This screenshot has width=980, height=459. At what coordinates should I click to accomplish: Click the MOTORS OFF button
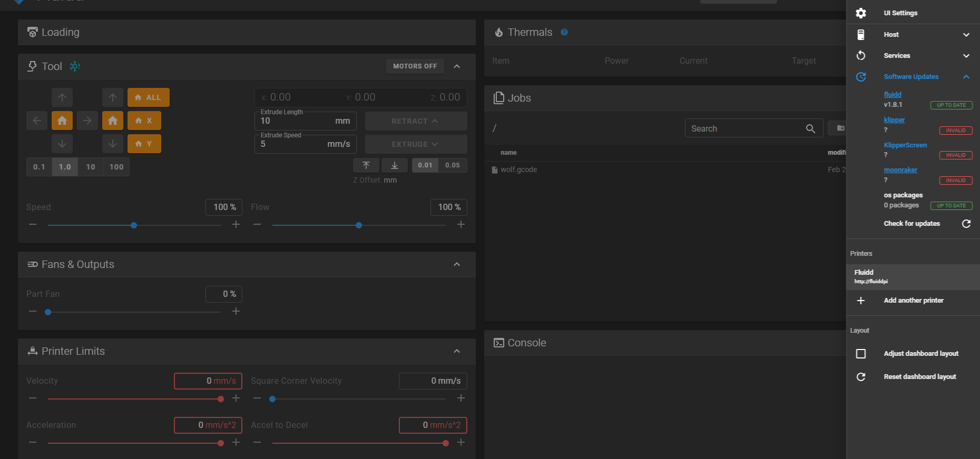coord(415,66)
